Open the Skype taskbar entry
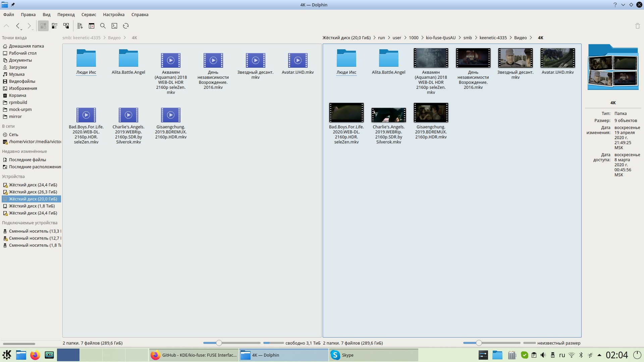 pyautogui.click(x=347, y=355)
